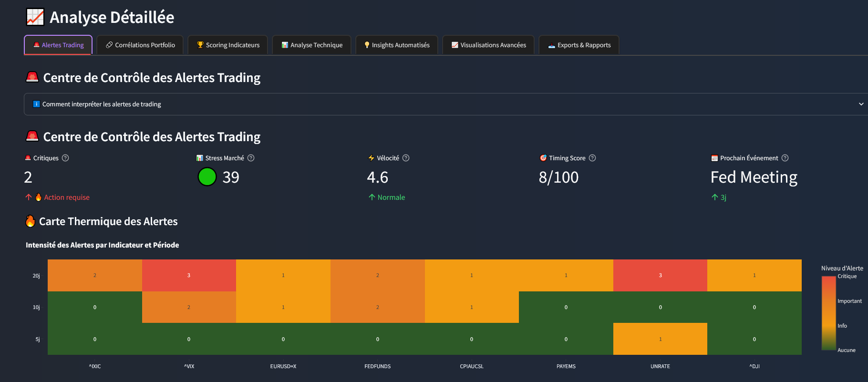Open the Corrélations Portfolio tab
Image resolution: width=868 pixels, height=382 pixels.
(x=140, y=45)
